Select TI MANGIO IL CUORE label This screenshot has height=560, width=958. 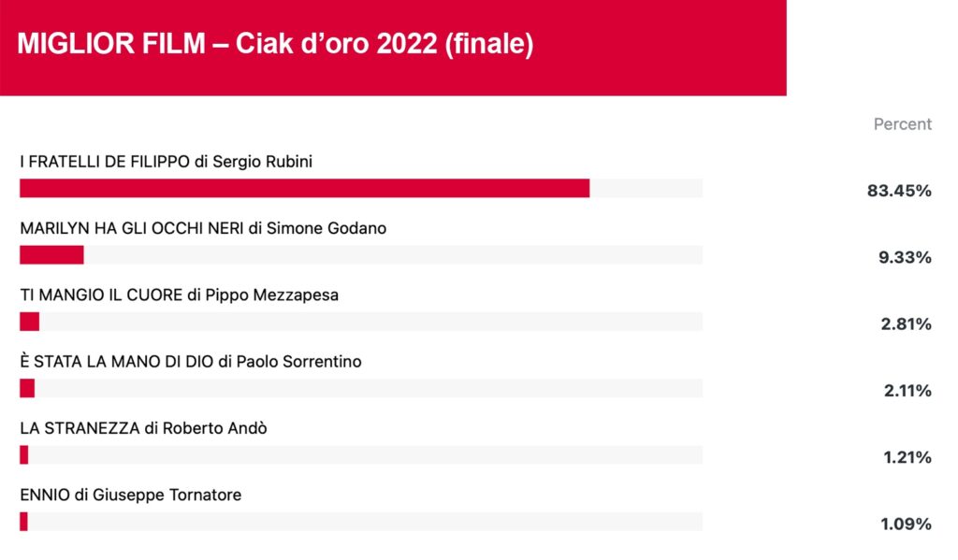coord(179,295)
